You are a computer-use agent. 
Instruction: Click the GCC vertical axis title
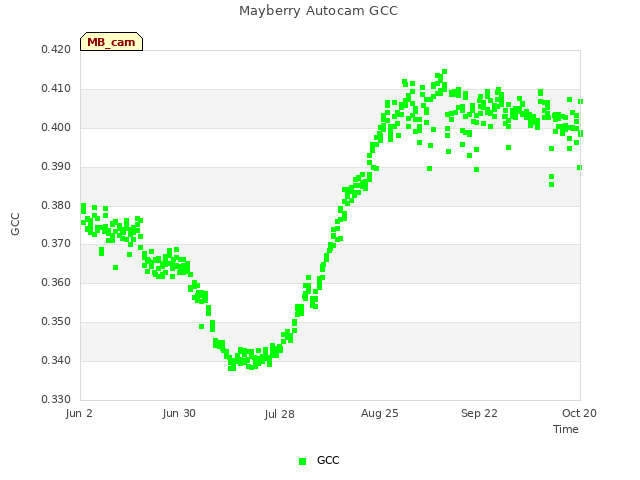click(x=15, y=224)
